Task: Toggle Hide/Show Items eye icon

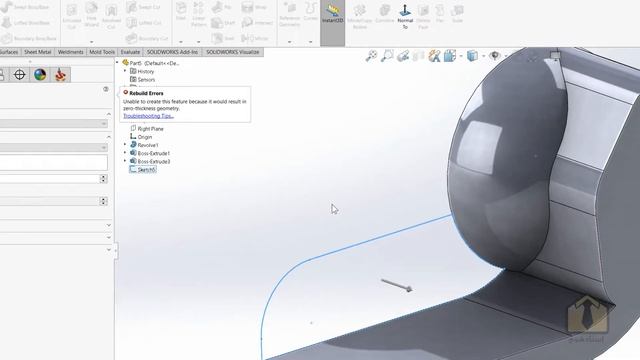Action: click(495, 56)
